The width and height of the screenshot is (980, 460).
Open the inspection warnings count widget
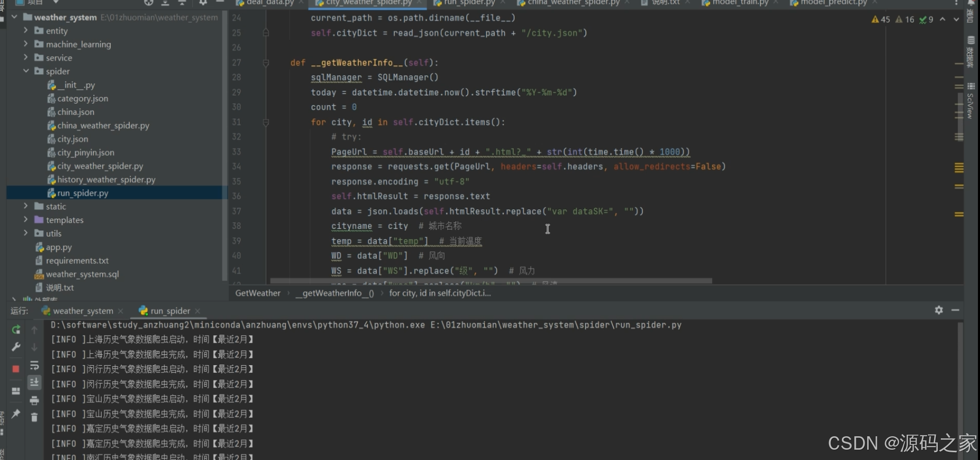coord(902,20)
